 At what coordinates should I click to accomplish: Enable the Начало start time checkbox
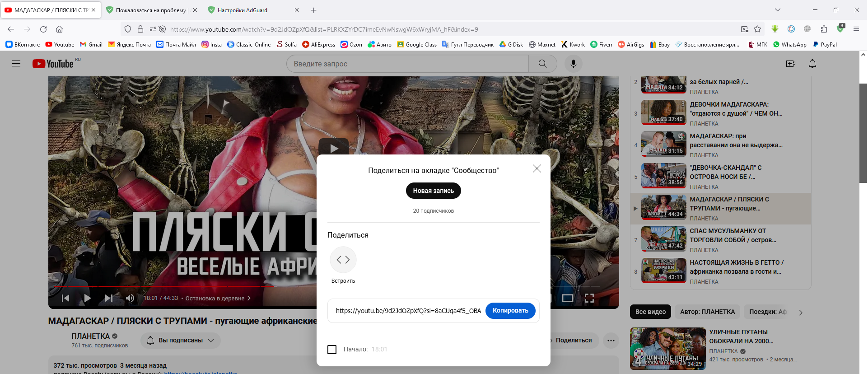click(332, 349)
